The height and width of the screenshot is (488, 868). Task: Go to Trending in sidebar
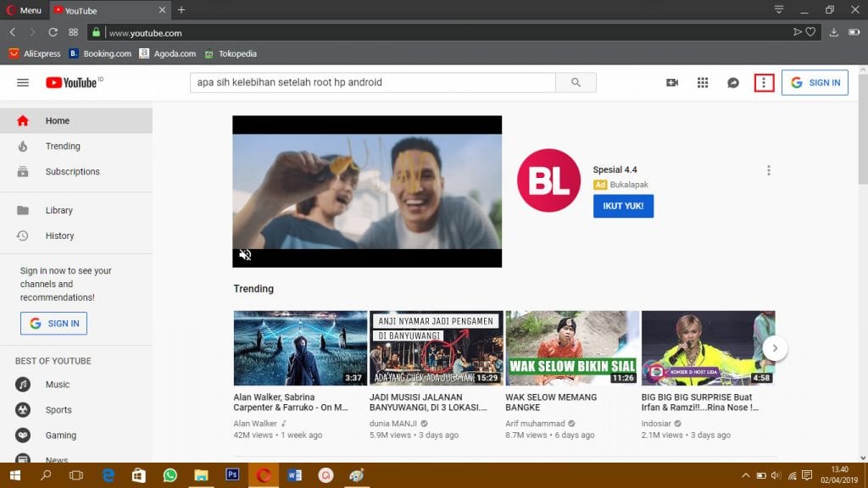point(63,146)
